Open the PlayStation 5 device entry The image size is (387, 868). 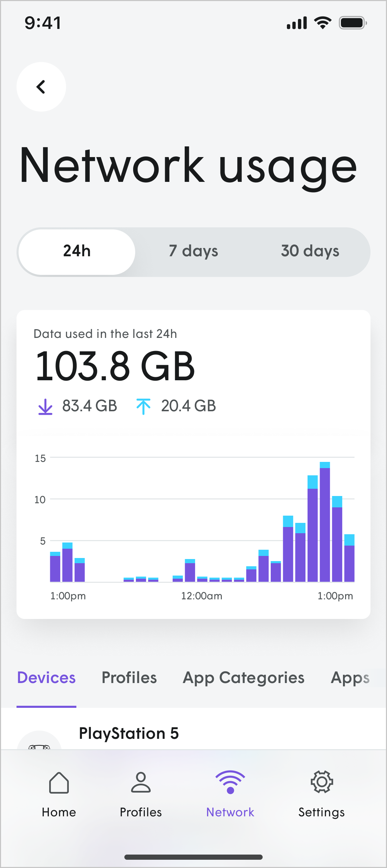point(129,734)
